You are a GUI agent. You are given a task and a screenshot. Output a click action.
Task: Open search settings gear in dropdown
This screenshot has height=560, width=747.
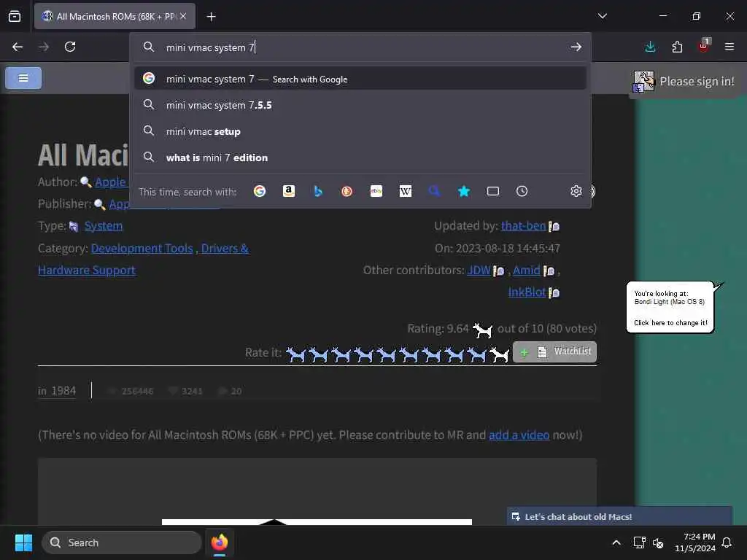point(576,191)
